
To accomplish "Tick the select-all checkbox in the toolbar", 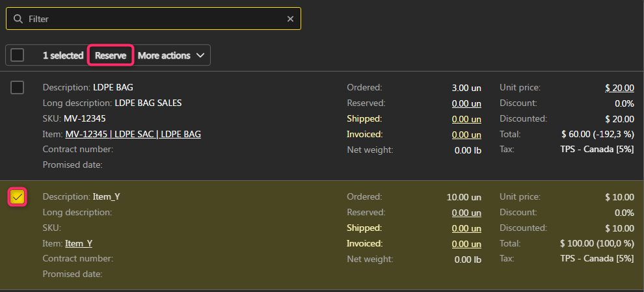I will (x=18, y=55).
